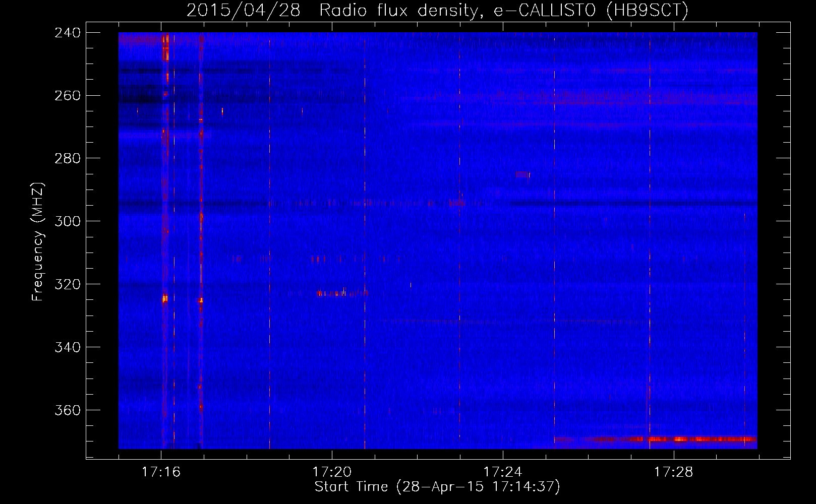The image size is (816, 504).
Task: Click the 'Frequency (MHZ)' axis label
Action: click(x=38, y=242)
